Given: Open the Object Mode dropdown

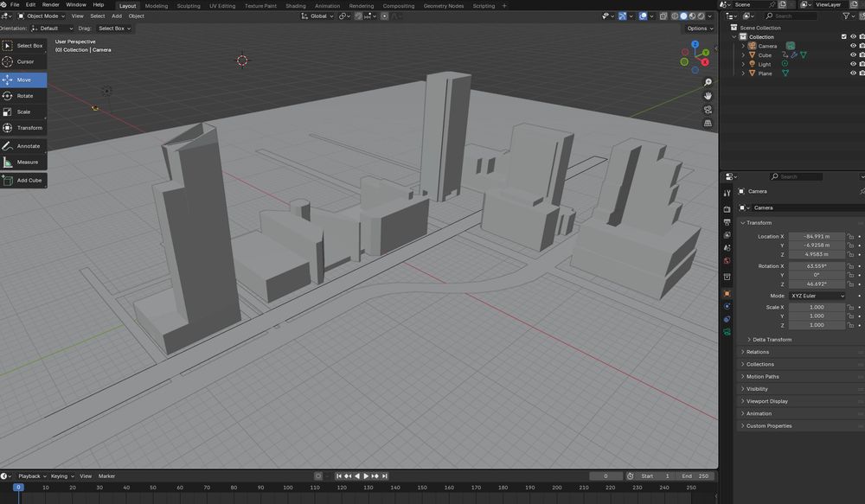Looking at the screenshot, I should pos(41,16).
